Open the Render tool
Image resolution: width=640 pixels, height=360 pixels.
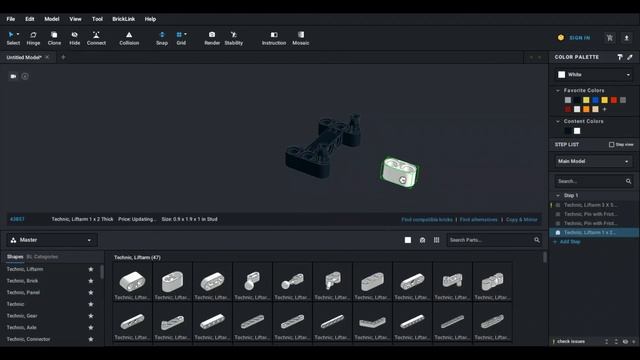click(212, 38)
